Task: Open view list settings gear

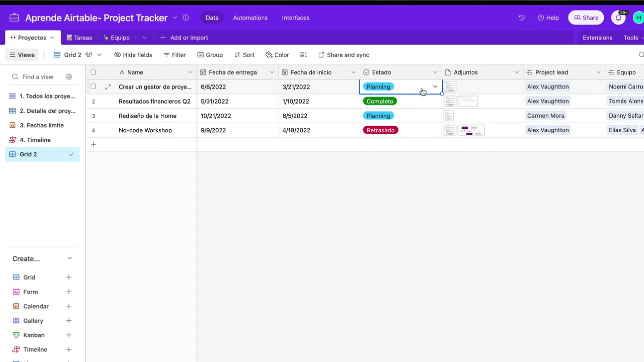Action: 69,77
